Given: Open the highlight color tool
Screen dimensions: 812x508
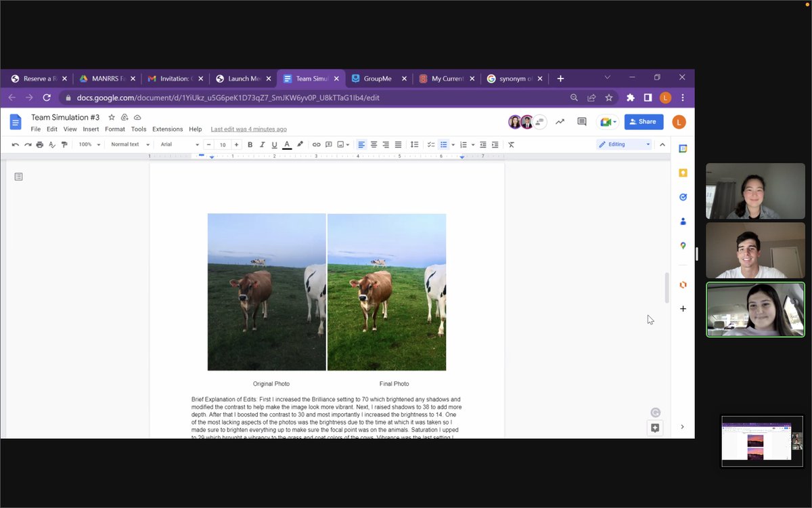Looking at the screenshot, I should [x=300, y=144].
